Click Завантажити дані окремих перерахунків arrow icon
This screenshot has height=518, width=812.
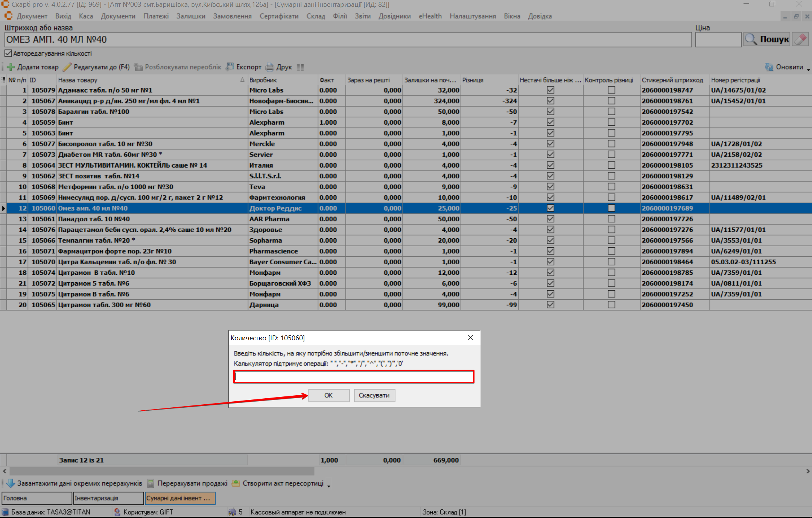(x=11, y=483)
